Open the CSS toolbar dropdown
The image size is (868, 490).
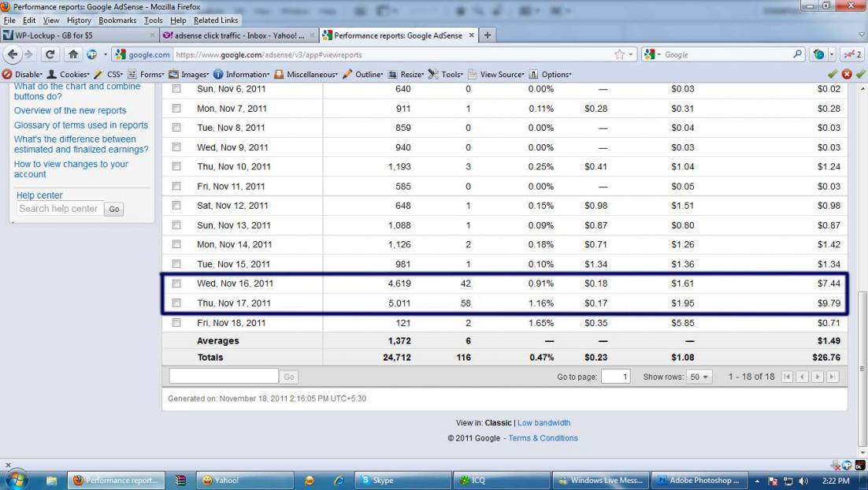pyautogui.click(x=109, y=74)
